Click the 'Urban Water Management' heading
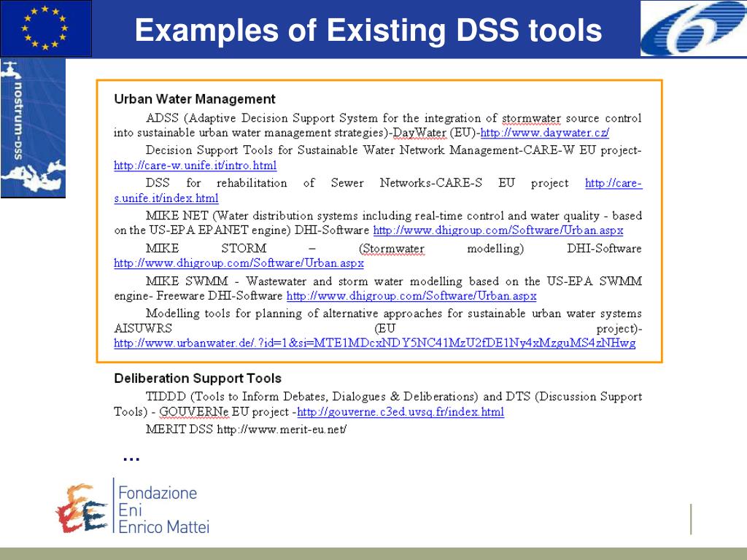The image size is (747, 560). click(x=194, y=99)
